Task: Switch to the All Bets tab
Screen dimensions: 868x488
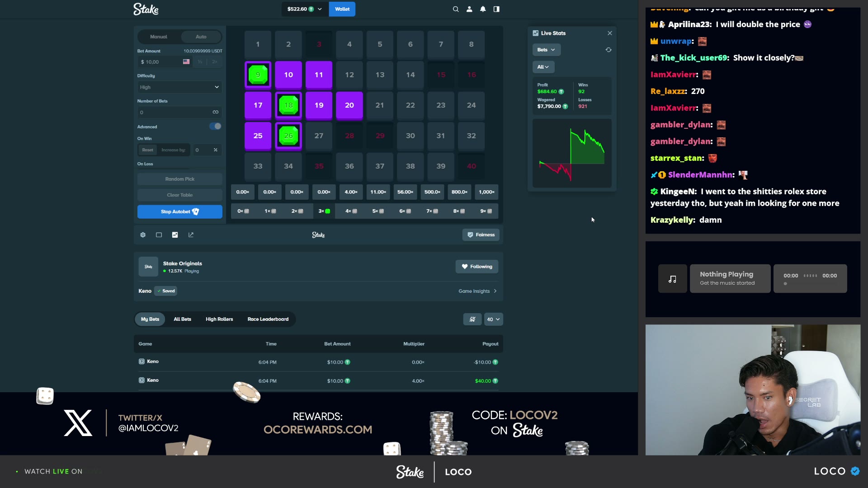Action: pos(182,319)
